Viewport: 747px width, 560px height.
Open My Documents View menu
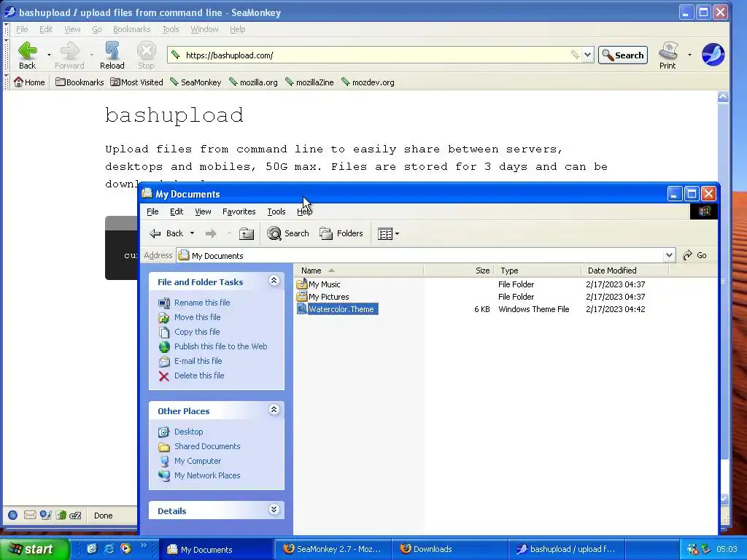point(203,211)
